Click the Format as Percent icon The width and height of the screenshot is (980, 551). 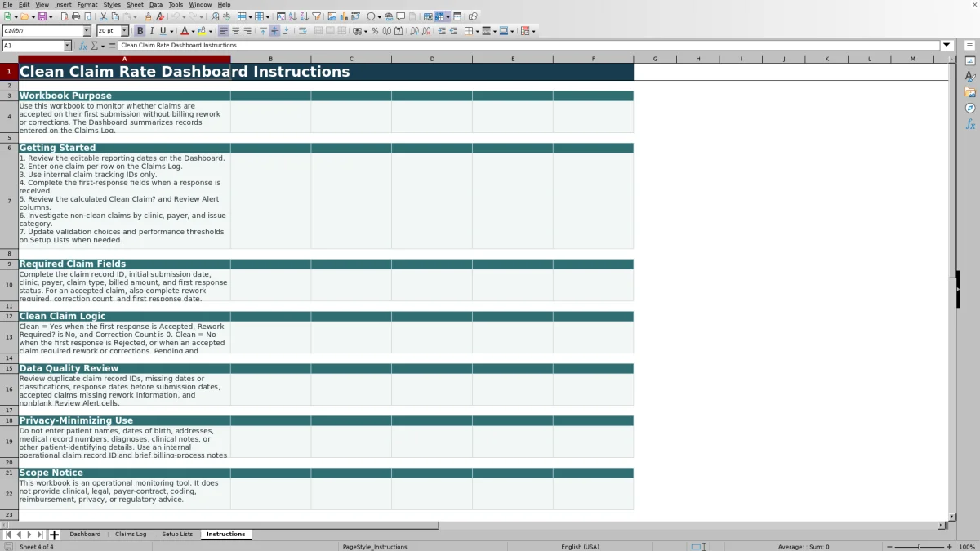[x=375, y=31]
